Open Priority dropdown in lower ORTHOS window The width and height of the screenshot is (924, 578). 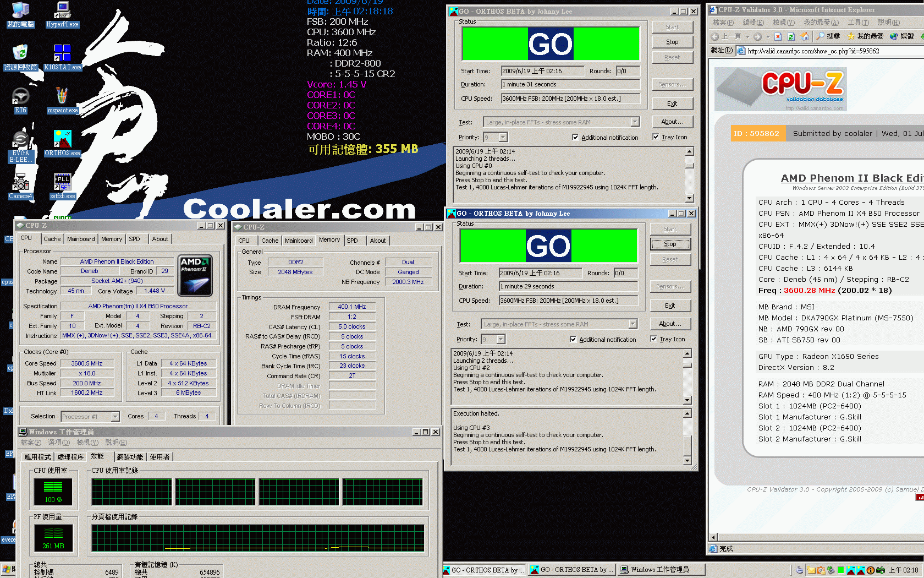[x=501, y=339]
